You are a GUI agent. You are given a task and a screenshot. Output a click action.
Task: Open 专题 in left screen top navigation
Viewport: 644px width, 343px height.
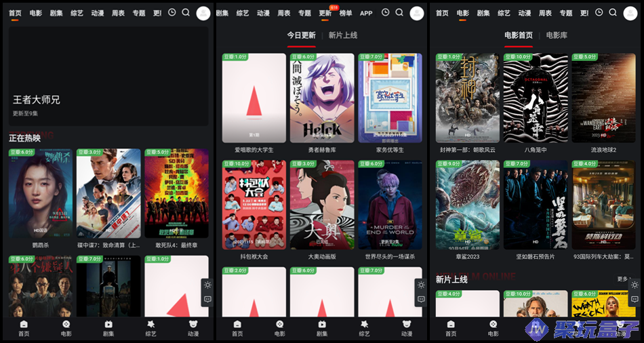139,13
